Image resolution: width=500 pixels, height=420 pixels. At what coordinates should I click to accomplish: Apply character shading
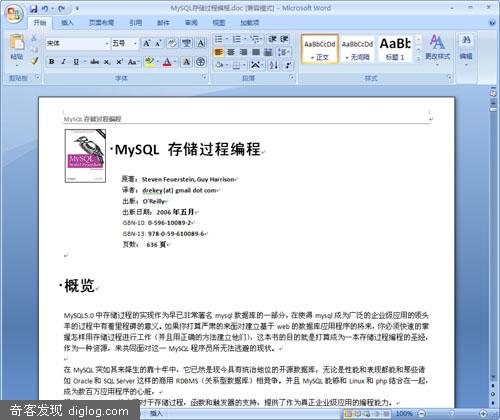[186, 62]
